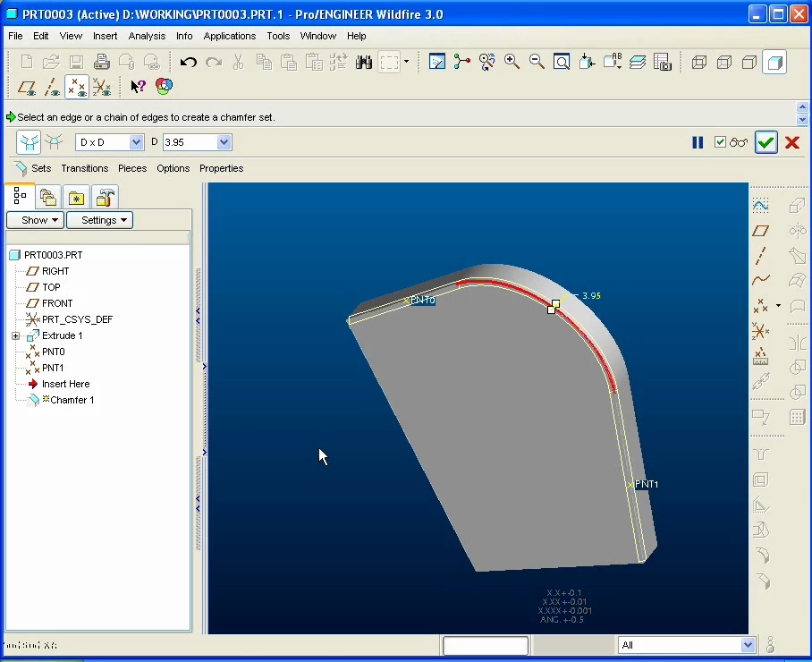This screenshot has height=662, width=812.
Task: Open the connections tab icon
Action: pos(106,197)
